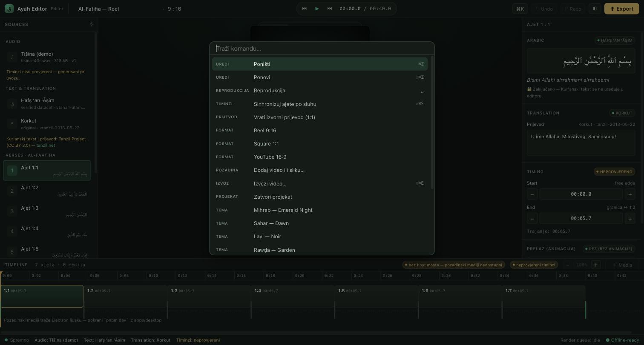Choose Vrati izvorni prijevod (1:1)
Screen dimensions: 644x345
click(x=319, y=117)
